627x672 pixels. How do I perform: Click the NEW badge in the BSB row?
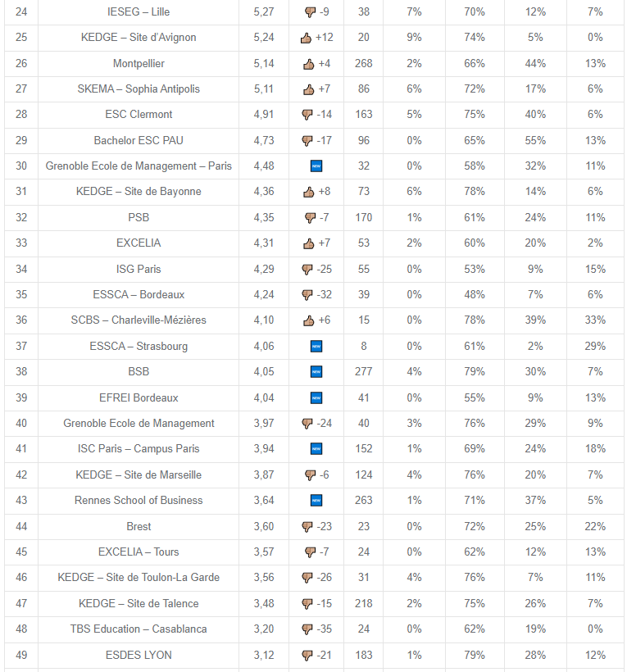tap(316, 372)
